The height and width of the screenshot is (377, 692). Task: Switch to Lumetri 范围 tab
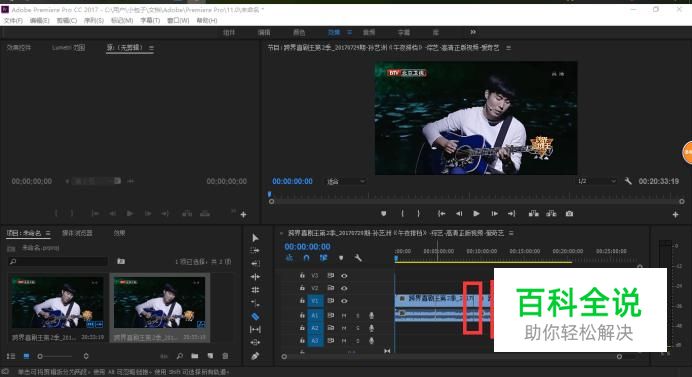[x=68, y=48]
